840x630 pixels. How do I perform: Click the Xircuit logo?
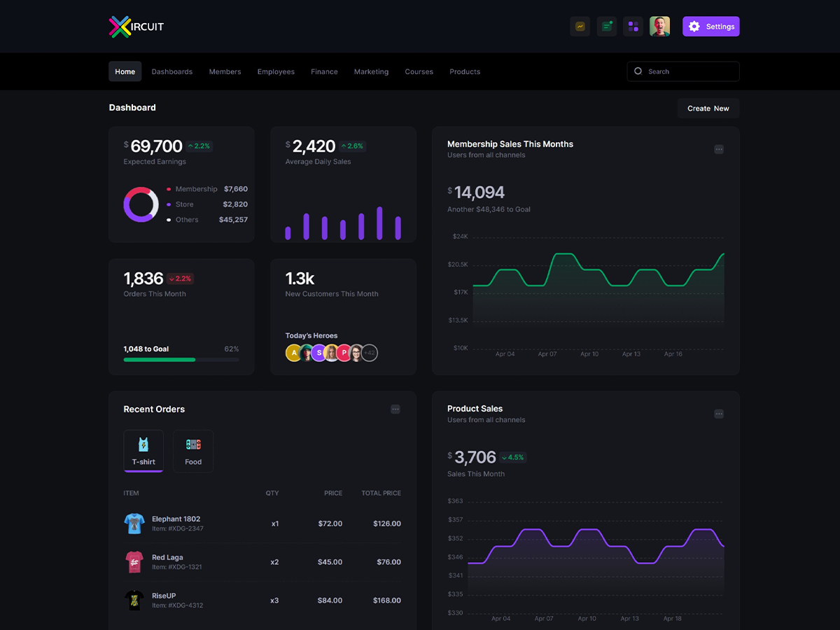point(136,27)
